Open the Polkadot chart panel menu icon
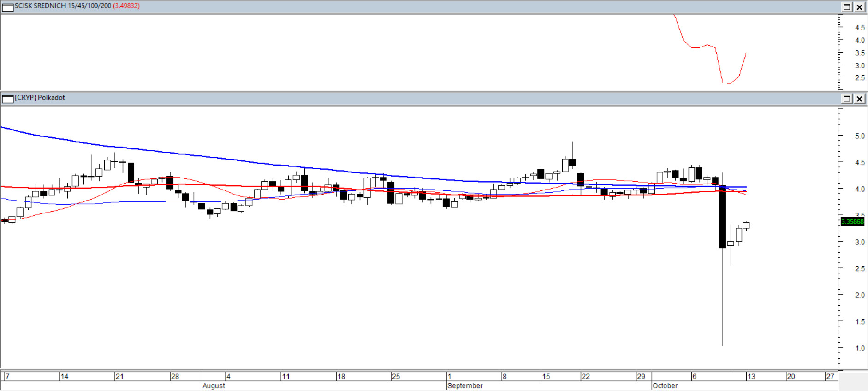The image size is (868, 391). (x=8, y=99)
